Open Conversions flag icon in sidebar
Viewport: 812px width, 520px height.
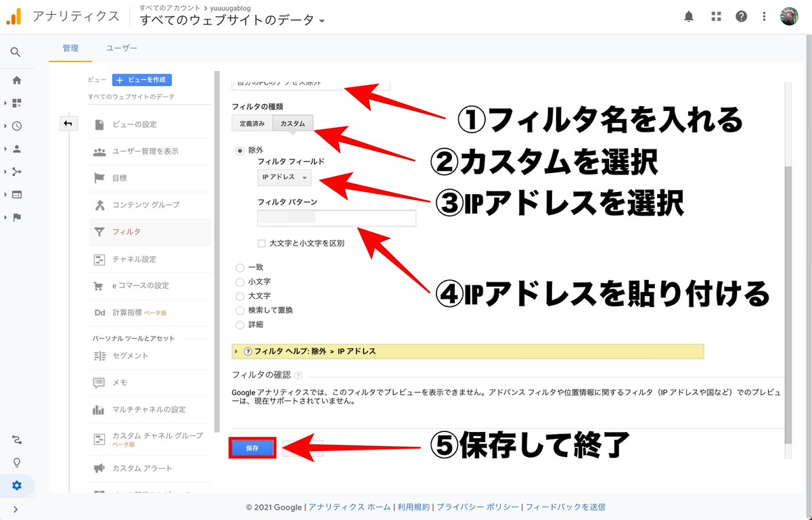pyautogui.click(x=17, y=218)
